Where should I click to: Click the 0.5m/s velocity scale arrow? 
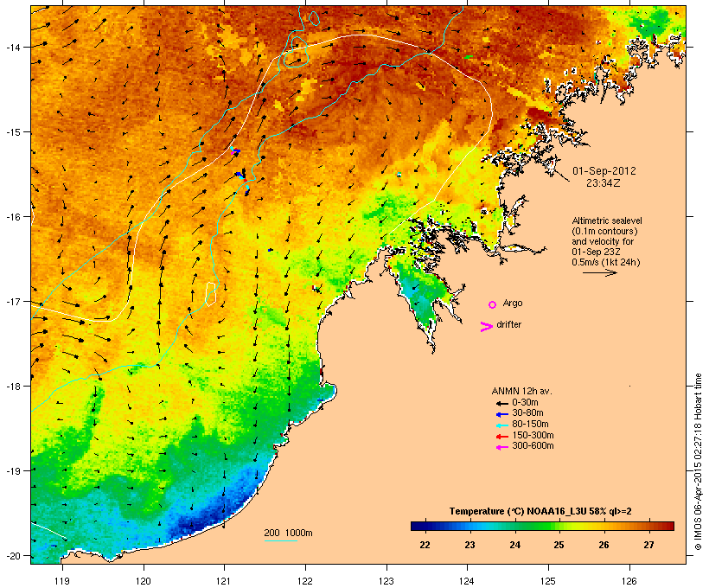(x=599, y=272)
